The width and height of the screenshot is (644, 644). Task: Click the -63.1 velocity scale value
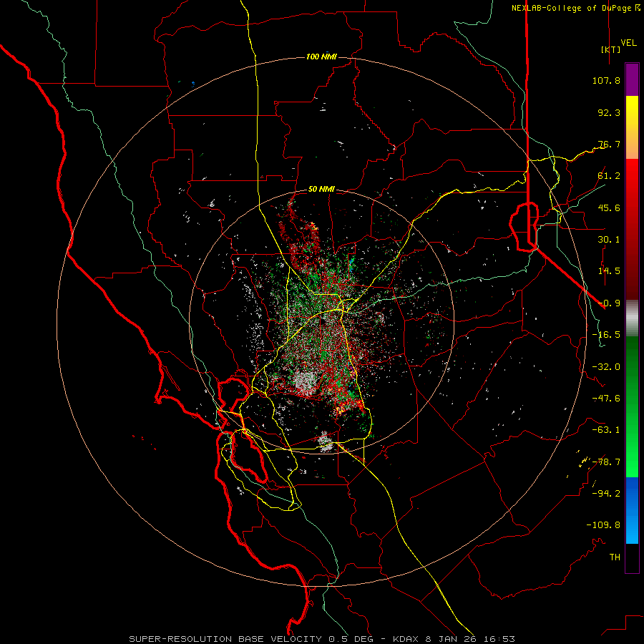coord(606,430)
